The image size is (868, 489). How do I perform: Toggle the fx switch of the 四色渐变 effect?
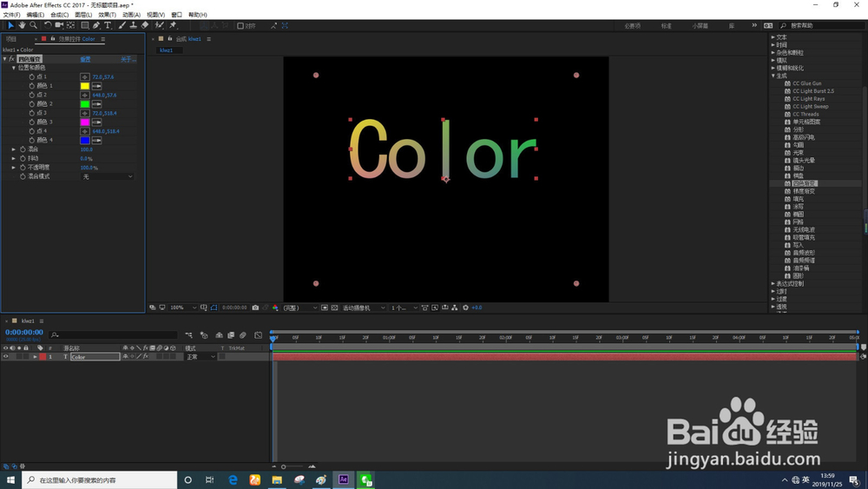pyautogui.click(x=11, y=59)
